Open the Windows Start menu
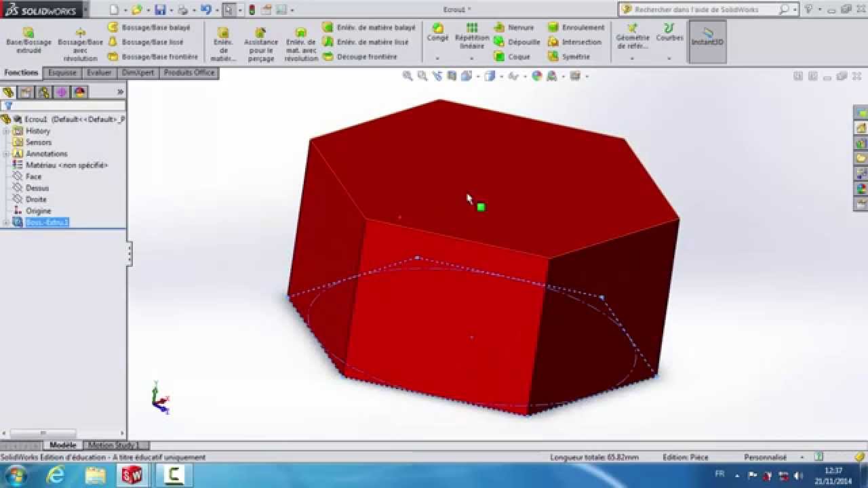This screenshot has width=868, height=488. (x=15, y=476)
